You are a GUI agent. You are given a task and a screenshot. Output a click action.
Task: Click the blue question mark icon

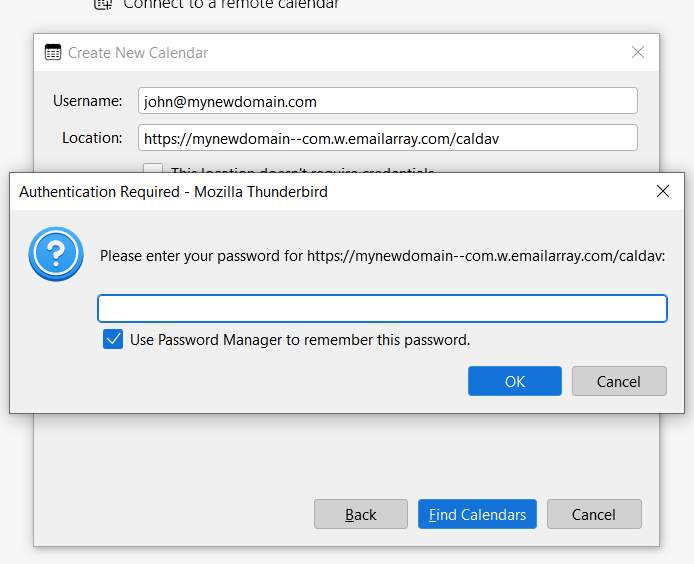pyautogui.click(x=56, y=255)
